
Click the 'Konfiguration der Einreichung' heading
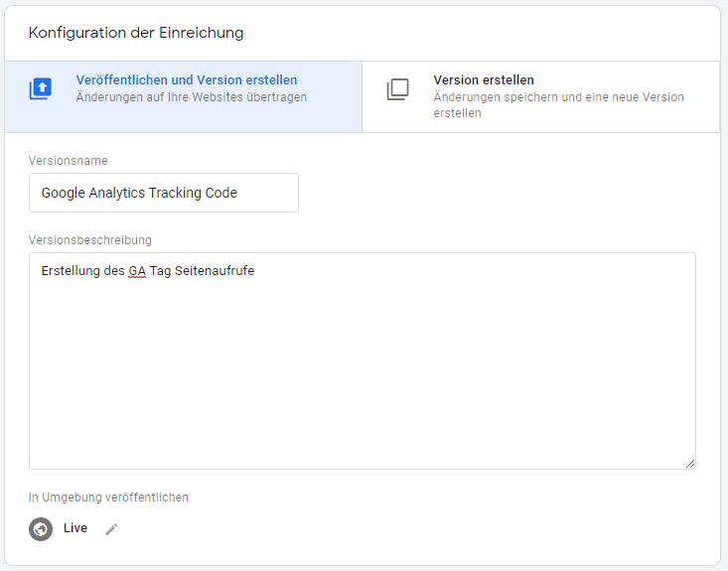click(x=136, y=33)
